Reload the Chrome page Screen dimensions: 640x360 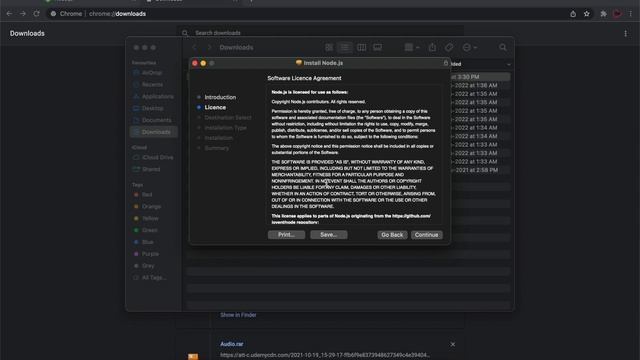37,13
